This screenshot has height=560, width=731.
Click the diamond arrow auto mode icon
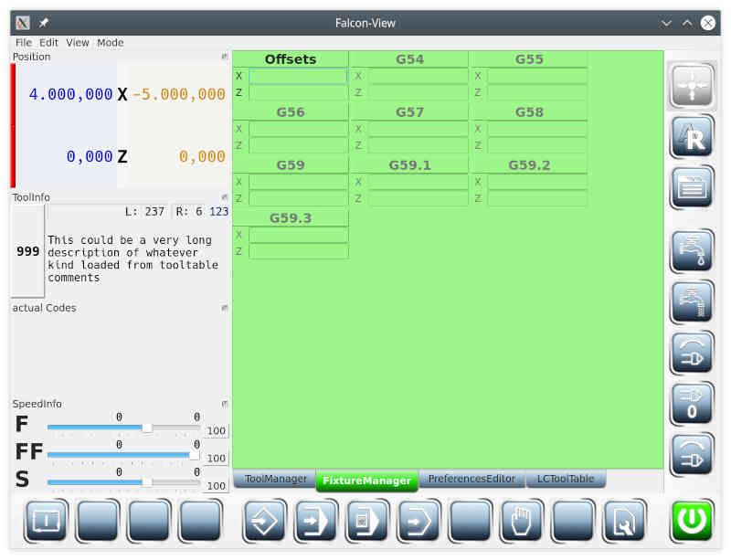(265, 521)
